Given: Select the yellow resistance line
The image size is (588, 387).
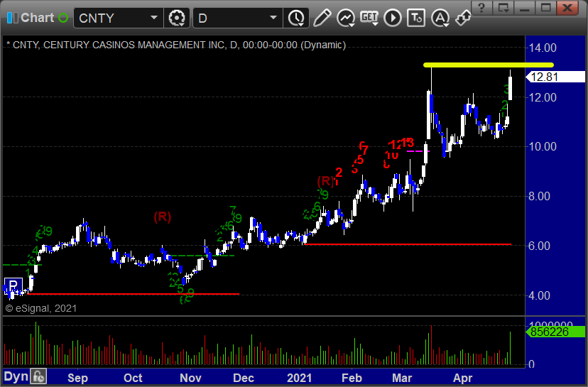Looking at the screenshot, I should tap(489, 65).
